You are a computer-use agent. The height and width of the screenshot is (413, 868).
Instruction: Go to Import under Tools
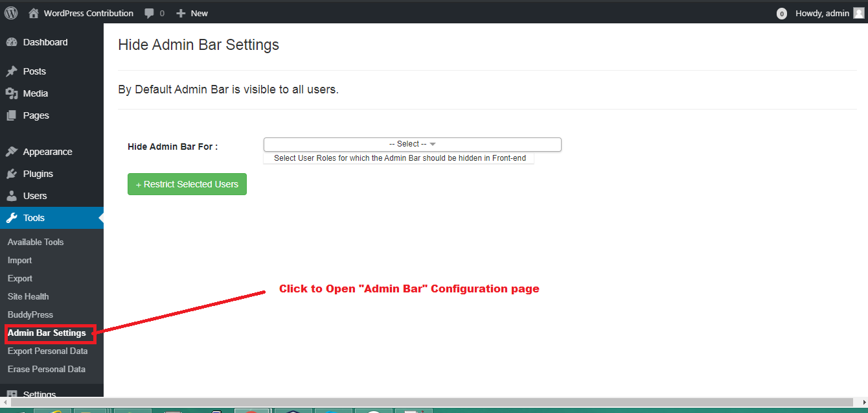pyautogui.click(x=19, y=260)
